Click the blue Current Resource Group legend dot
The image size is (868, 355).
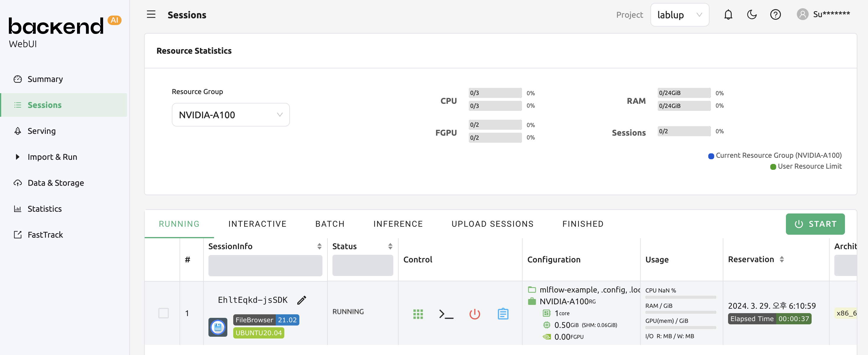(x=711, y=156)
